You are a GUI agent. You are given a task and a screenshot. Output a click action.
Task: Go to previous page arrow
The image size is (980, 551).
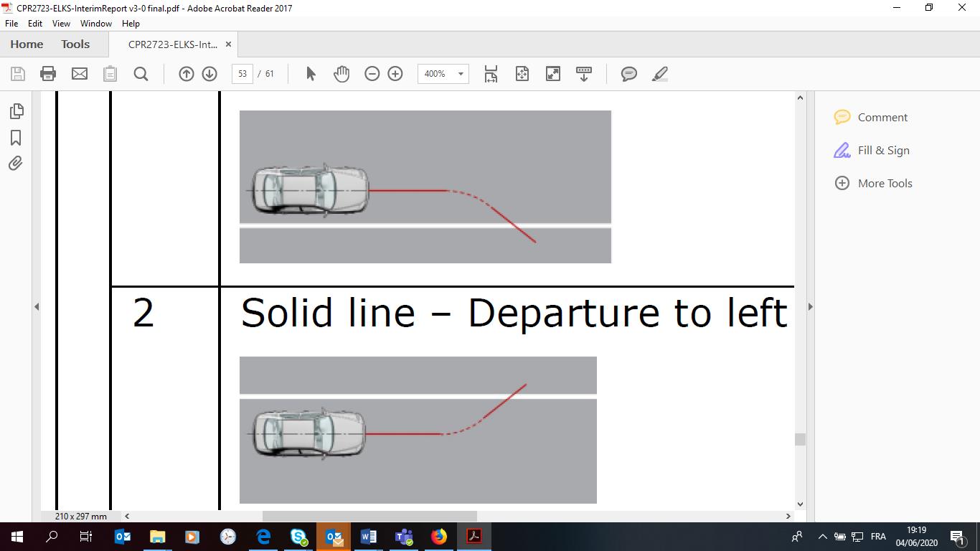click(x=187, y=74)
